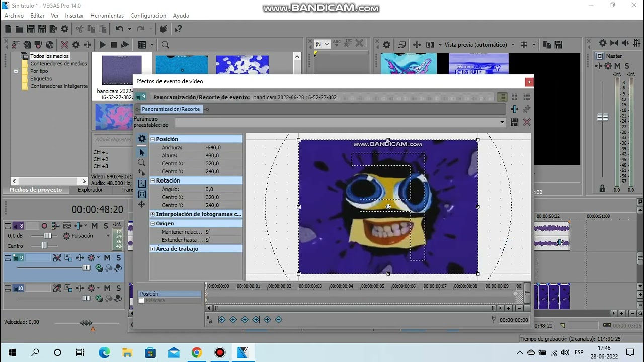The width and height of the screenshot is (644, 362).
Task: Open the Parámetro preestablecido dropdown
Action: coord(502,122)
